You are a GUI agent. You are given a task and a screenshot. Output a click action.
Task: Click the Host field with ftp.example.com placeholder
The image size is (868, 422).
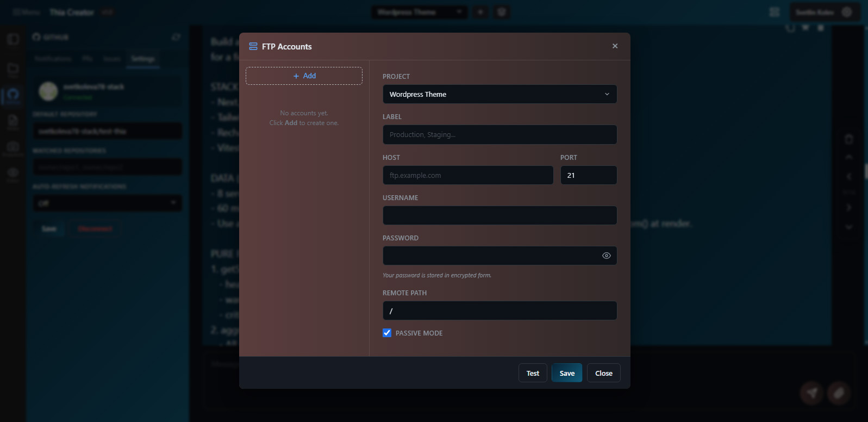click(468, 175)
